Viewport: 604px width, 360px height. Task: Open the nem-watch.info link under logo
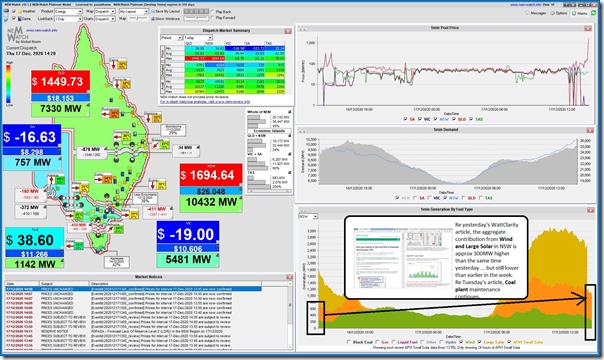tap(42, 30)
